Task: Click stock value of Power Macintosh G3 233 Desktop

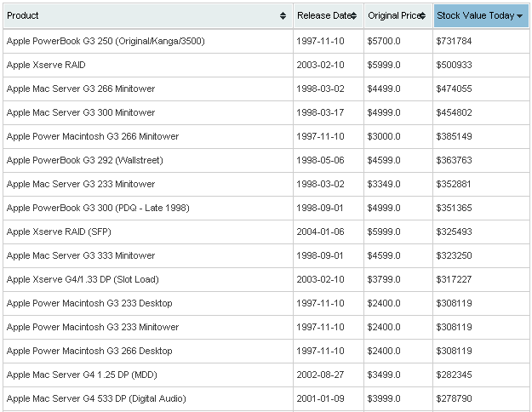Action: [454, 303]
